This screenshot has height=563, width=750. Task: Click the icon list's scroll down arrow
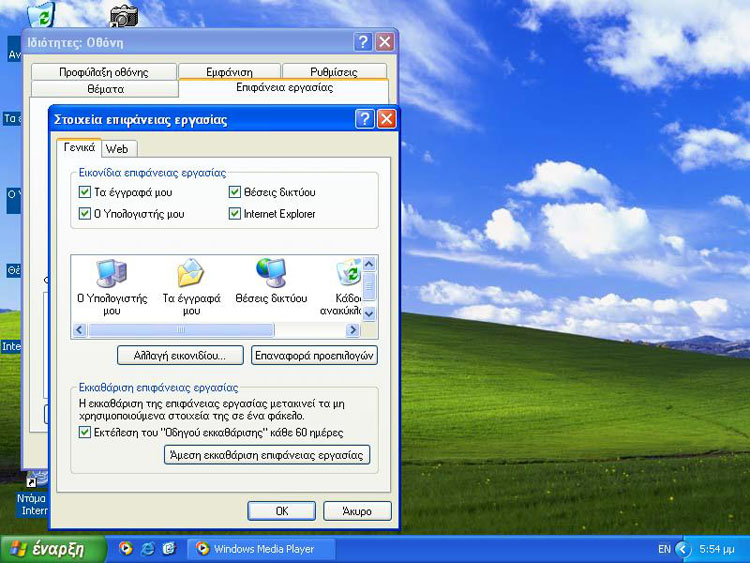click(369, 314)
